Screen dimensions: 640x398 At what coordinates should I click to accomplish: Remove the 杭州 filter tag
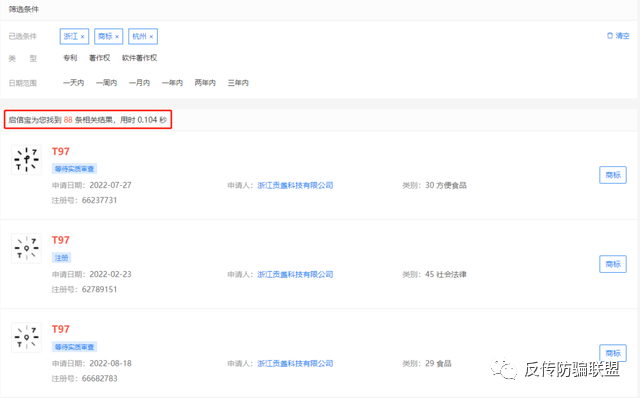coord(151,37)
